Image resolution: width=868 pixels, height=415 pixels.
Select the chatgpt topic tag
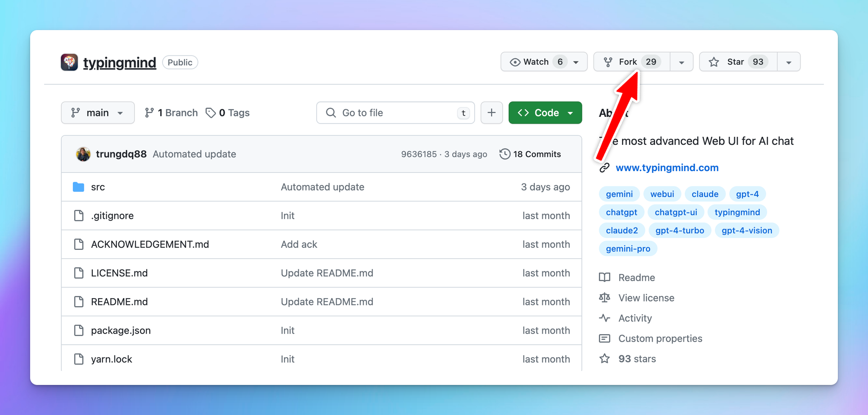621,212
